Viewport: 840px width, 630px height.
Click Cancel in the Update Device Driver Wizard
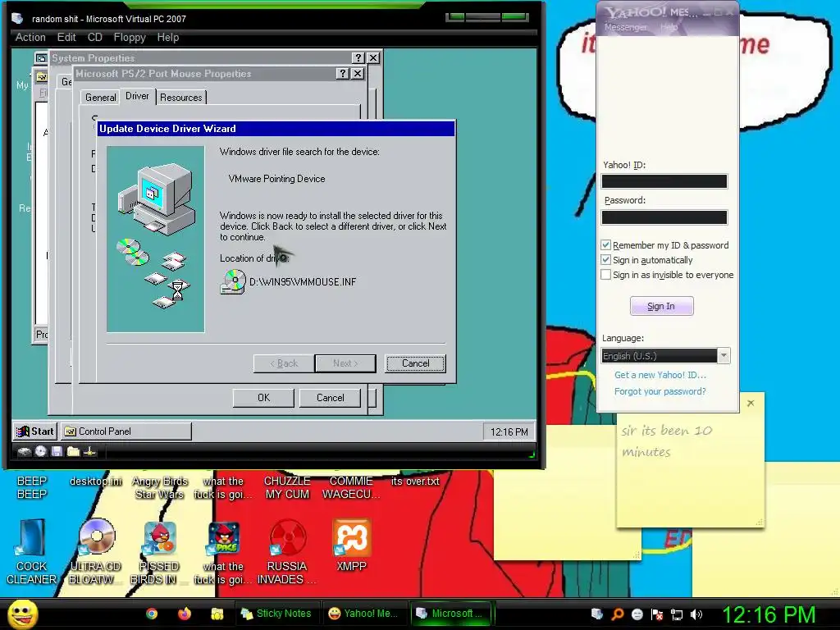[415, 363]
